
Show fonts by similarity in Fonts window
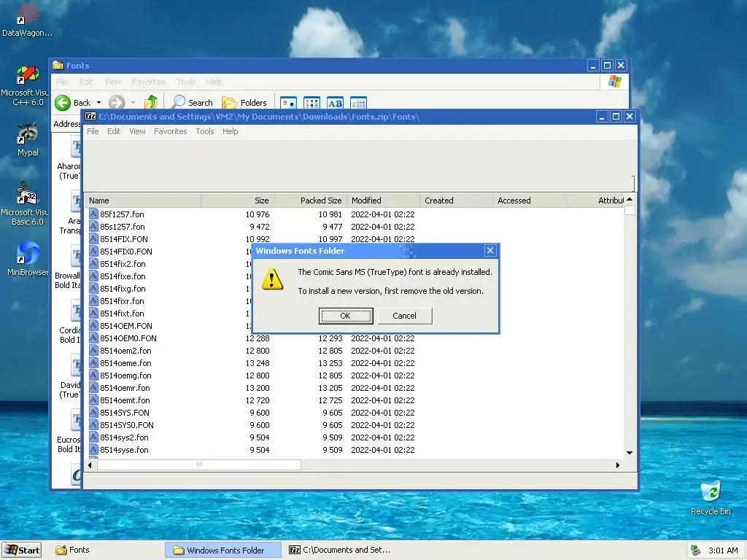(x=335, y=103)
